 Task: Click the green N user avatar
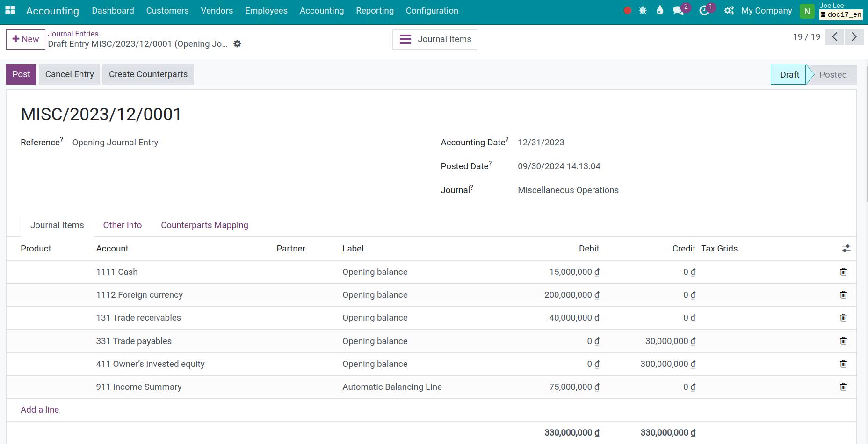point(807,11)
